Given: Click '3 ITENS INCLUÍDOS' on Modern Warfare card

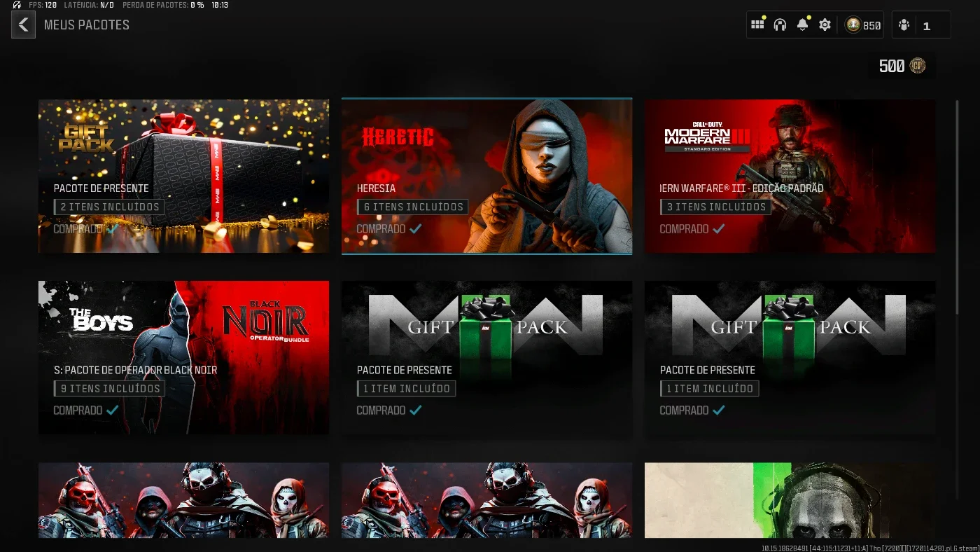Looking at the screenshot, I should (x=715, y=207).
